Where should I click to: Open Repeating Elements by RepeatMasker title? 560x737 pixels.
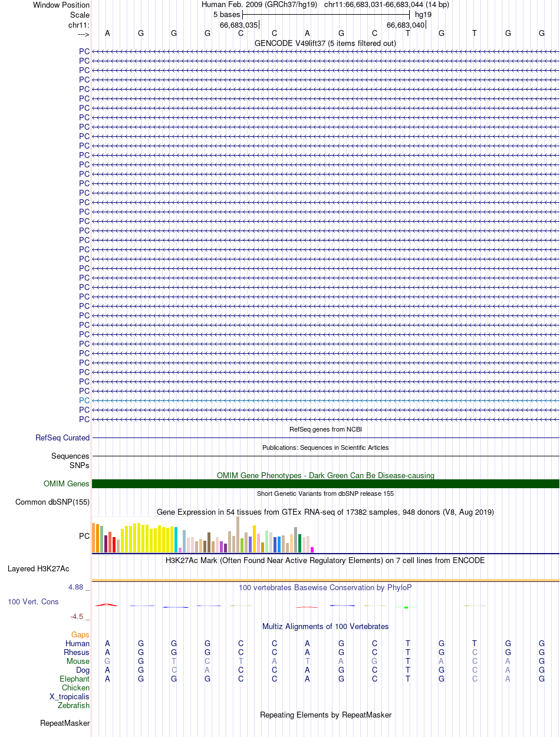click(325, 715)
